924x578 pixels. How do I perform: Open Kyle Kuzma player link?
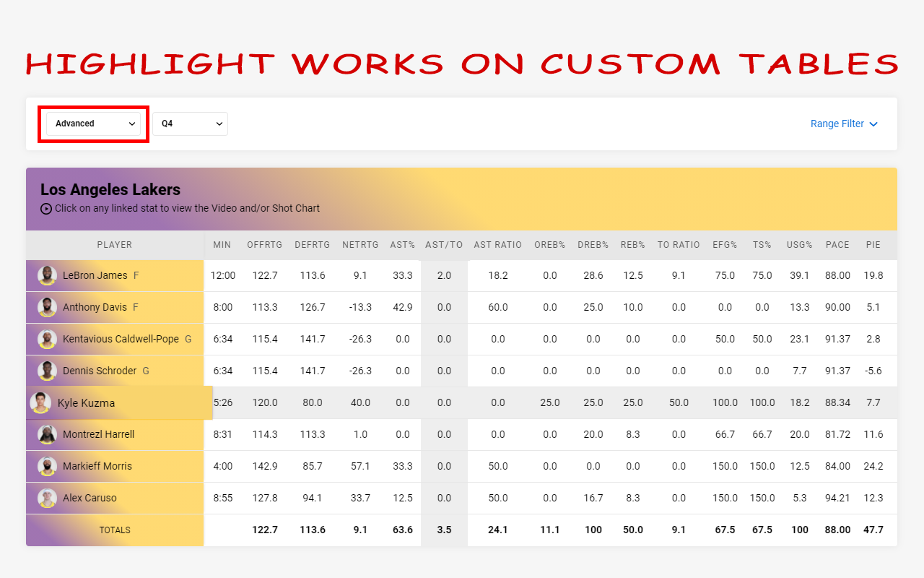pyautogui.click(x=86, y=403)
